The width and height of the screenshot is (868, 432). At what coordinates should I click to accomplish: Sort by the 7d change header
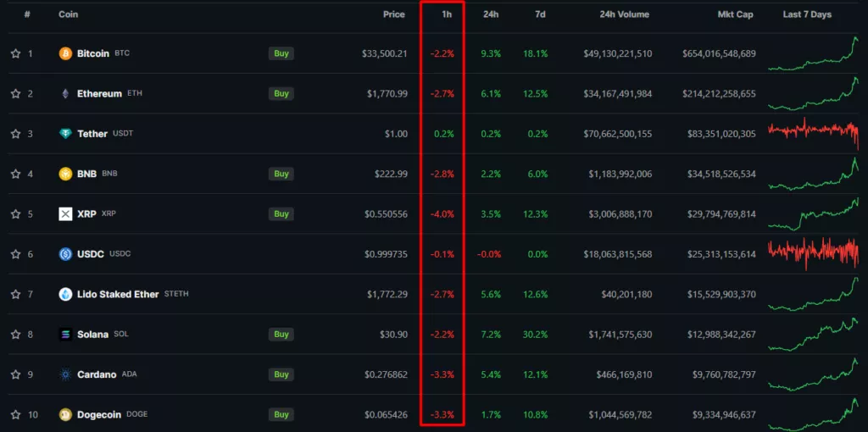pos(540,14)
